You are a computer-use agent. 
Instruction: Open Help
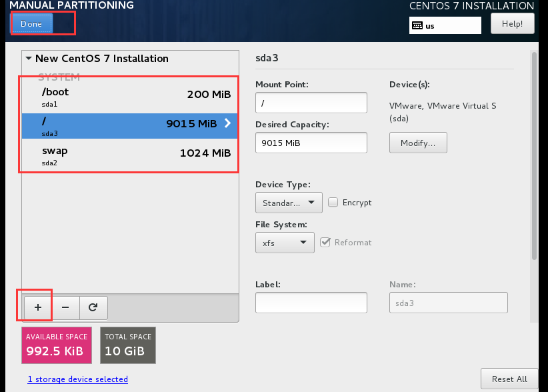[x=513, y=24]
